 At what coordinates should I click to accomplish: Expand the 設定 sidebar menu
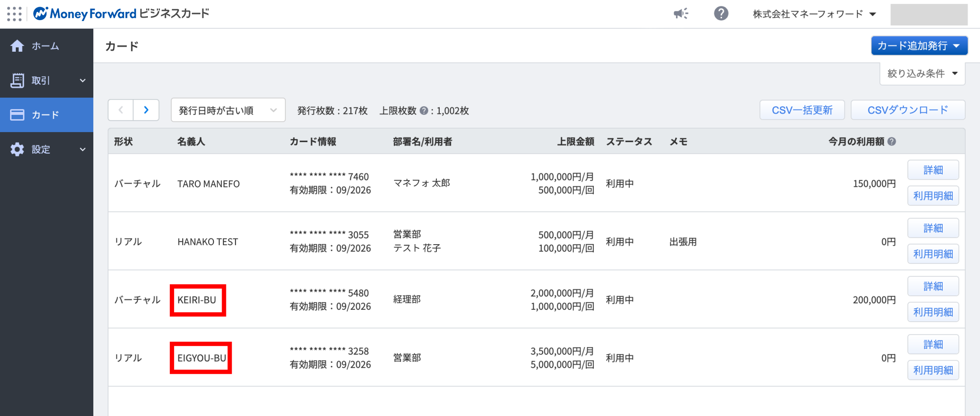[82, 149]
